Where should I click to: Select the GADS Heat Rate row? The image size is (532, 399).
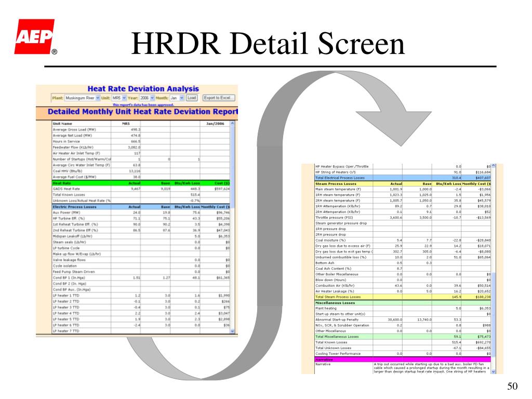tap(141, 189)
